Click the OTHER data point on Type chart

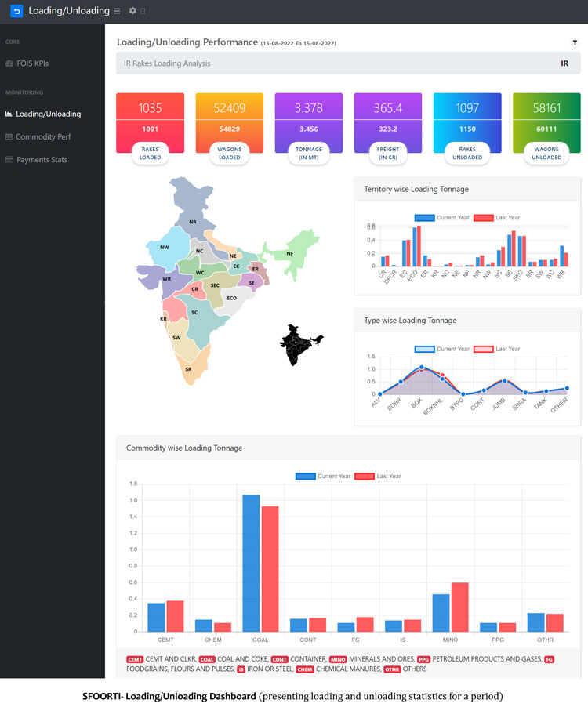[567, 388]
